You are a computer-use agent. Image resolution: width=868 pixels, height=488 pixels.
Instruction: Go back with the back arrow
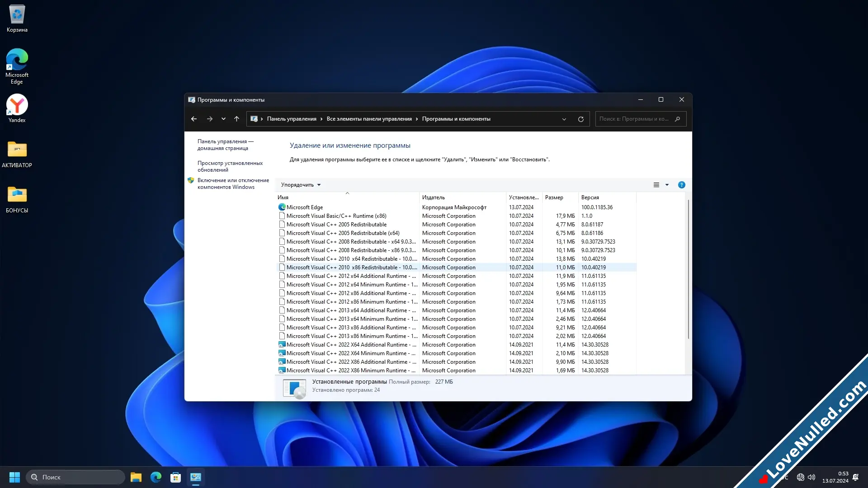click(194, 119)
